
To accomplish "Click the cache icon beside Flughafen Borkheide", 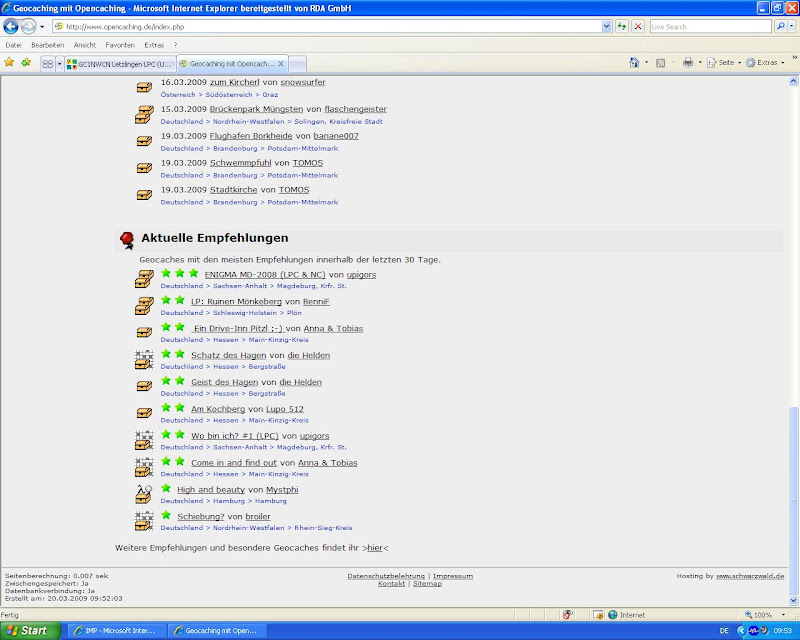I will [x=144, y=141].
